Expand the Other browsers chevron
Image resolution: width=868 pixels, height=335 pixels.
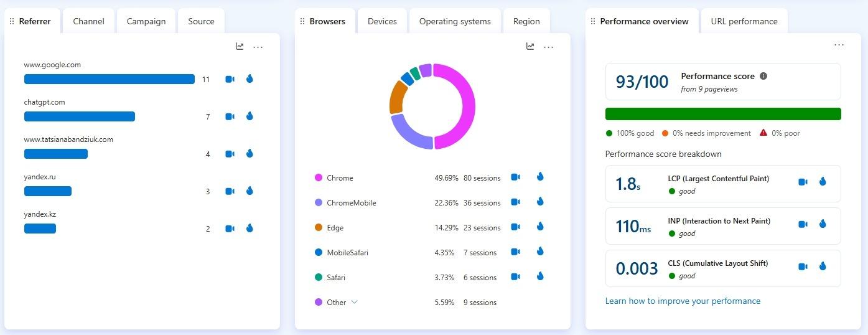click(x=355, y=302)
